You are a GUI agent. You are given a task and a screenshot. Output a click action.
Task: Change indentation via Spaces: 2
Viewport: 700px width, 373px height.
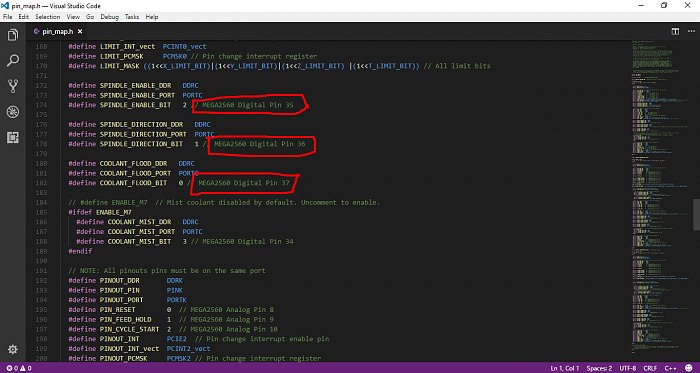coord(600,369)
